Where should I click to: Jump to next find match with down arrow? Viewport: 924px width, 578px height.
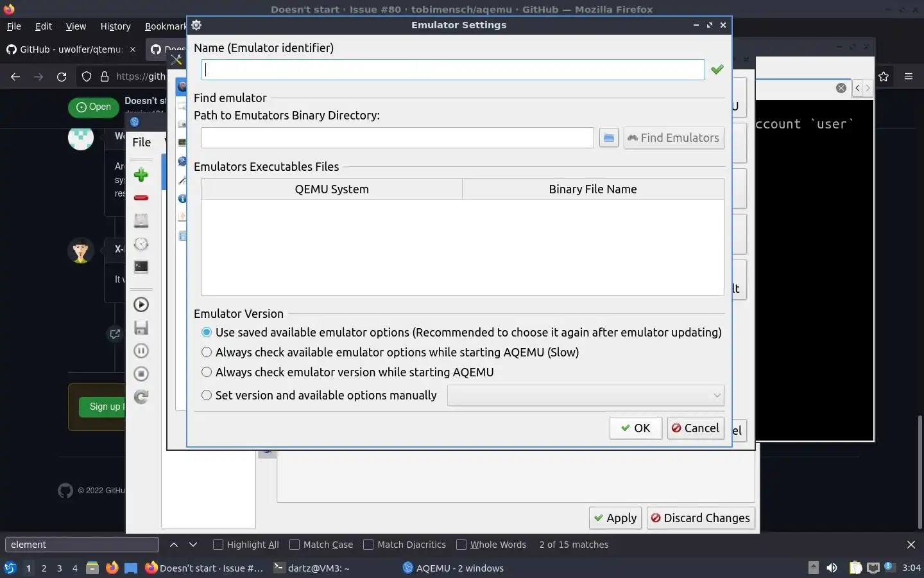pyautogui.click(x=193, y=545)
